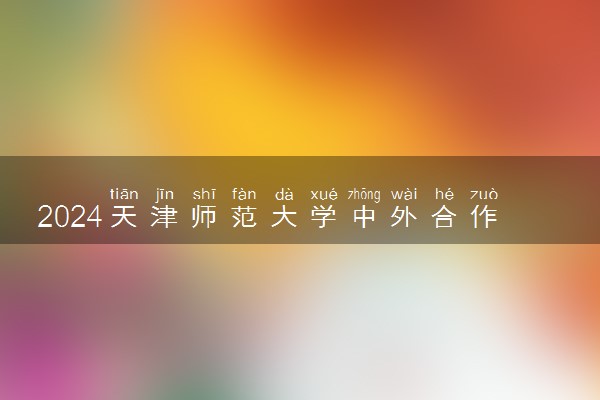Click the pinyin label zuò
The height and width of the screenshot is (400, 600).
pyautogui.click(x=484, y=194)
